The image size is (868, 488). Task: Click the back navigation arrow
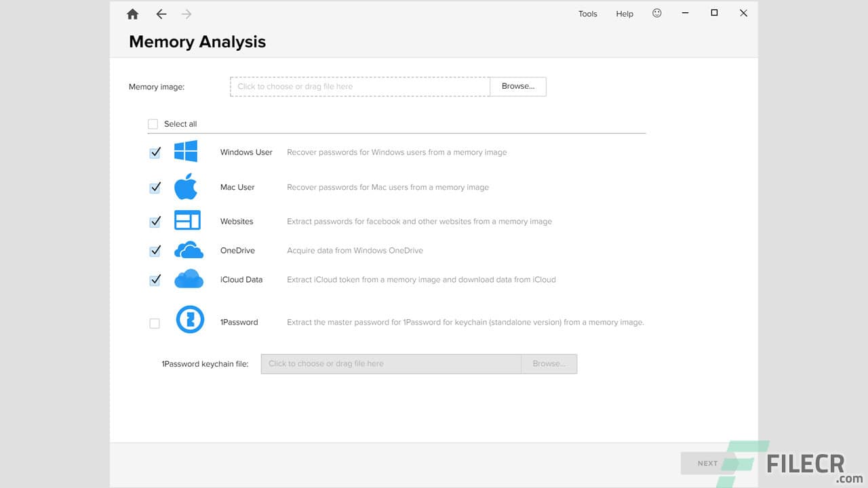click(161, 14)
